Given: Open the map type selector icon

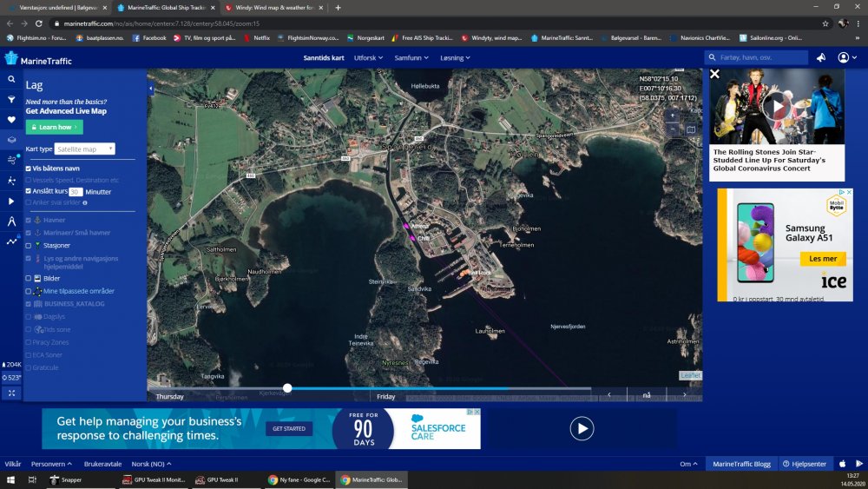Looking at the screenshot, I should click(x=691, y=129).
